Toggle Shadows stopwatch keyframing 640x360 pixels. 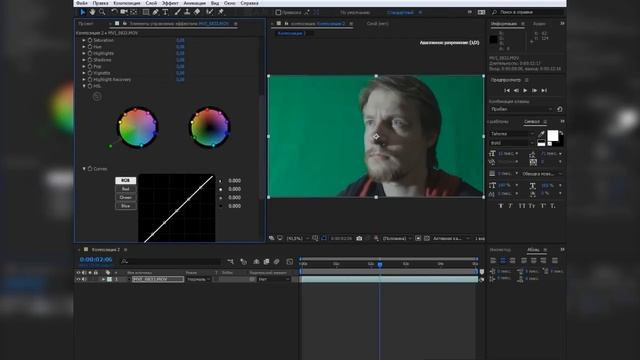tap(90, 60)
